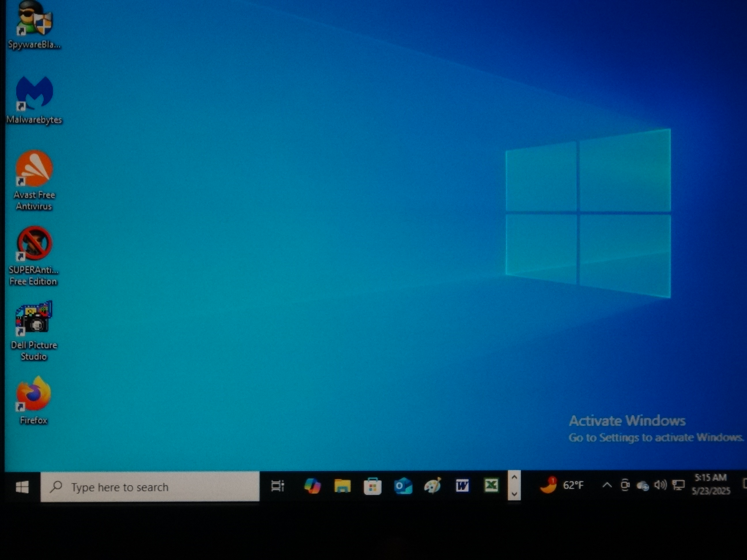Expand the hidden system tray icons
747x560 pixels.
[607, 485]
